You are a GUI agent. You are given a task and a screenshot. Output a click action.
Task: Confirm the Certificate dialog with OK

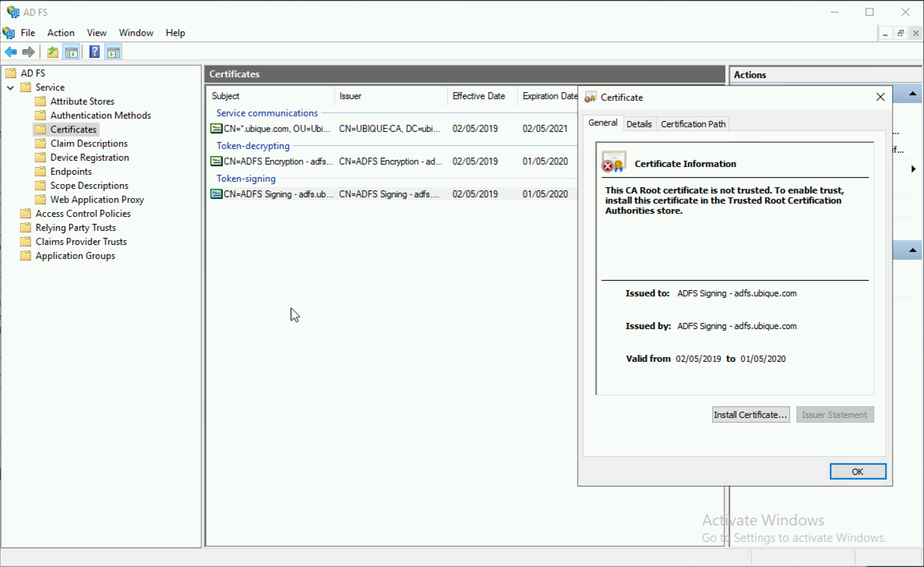[858, 472]
